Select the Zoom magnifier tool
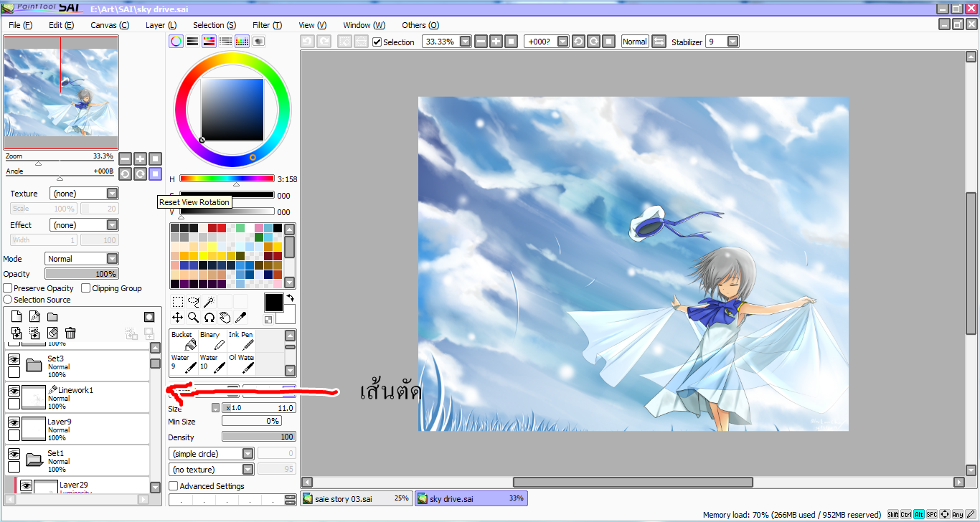This screenshot has width=980, height=522. [x=193, y=317]
